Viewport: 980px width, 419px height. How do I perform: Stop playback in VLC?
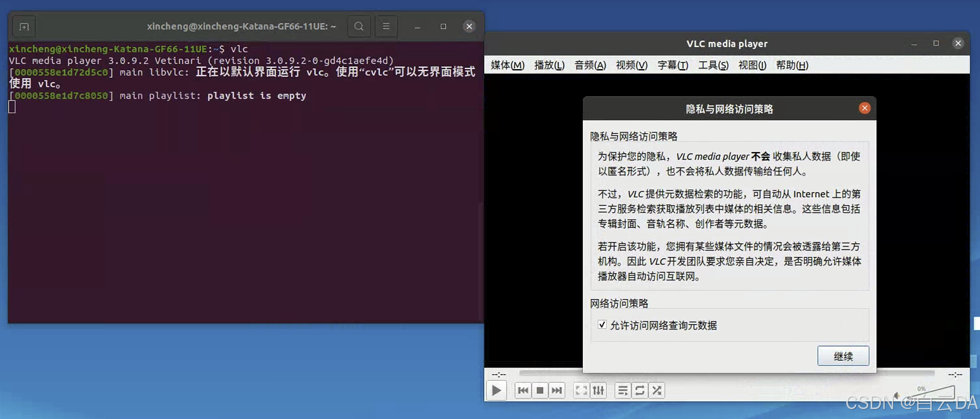point(540,390)
